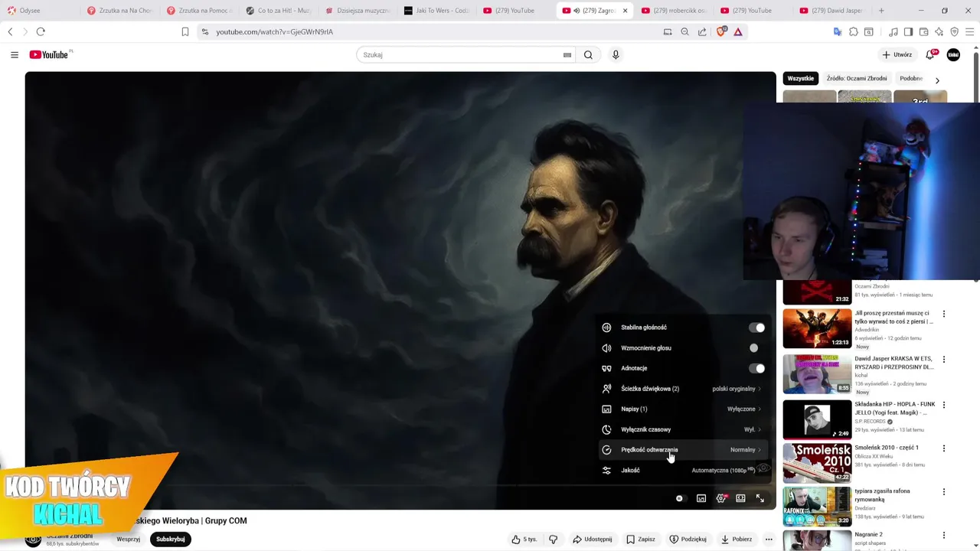The height and width of the screenshot is (551, 980).
Task: Open the Brave music note playlist icon
Action: click(893, 31)
